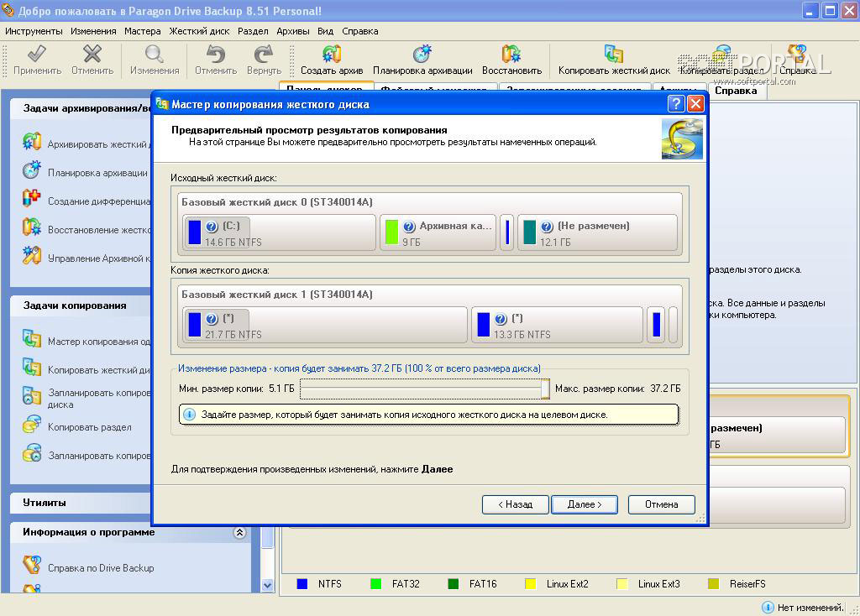Launch the Создать архив toolbar icon

[x=331, y=54]
